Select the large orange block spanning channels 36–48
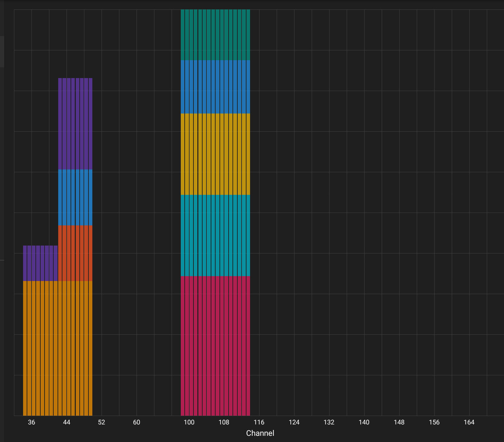This screenshot has width=504, height=442. (58, 348)
